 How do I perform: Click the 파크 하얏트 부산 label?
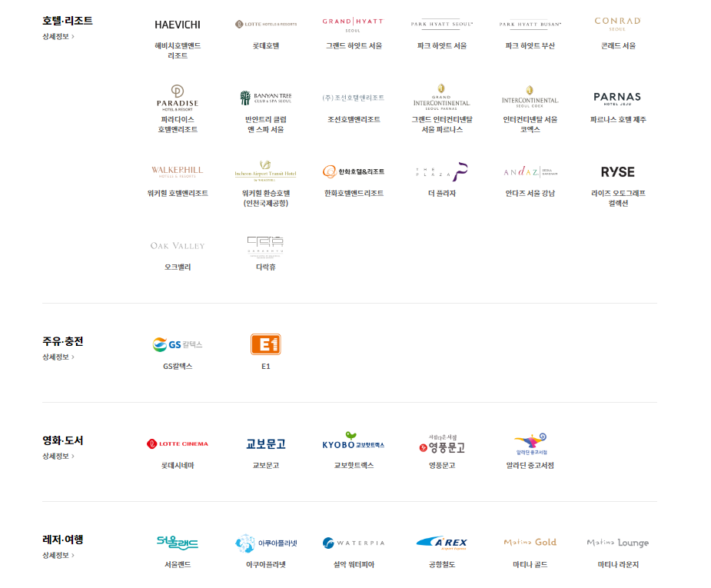point(530,46)
